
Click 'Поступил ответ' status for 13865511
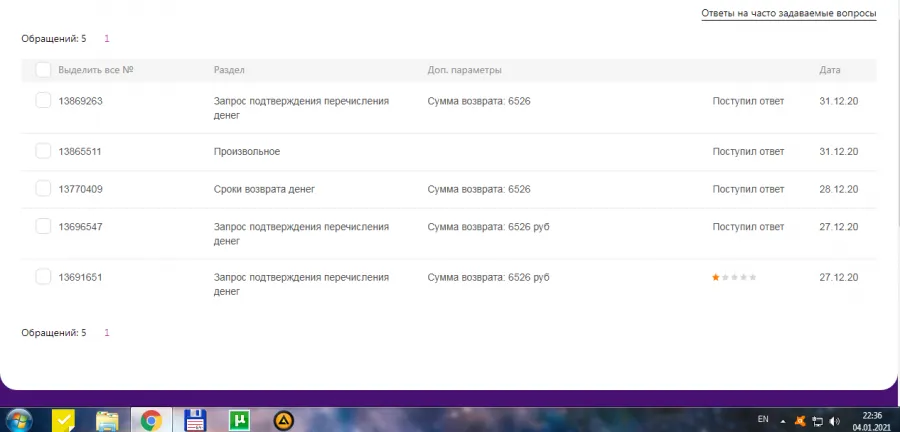click(748, 152)
